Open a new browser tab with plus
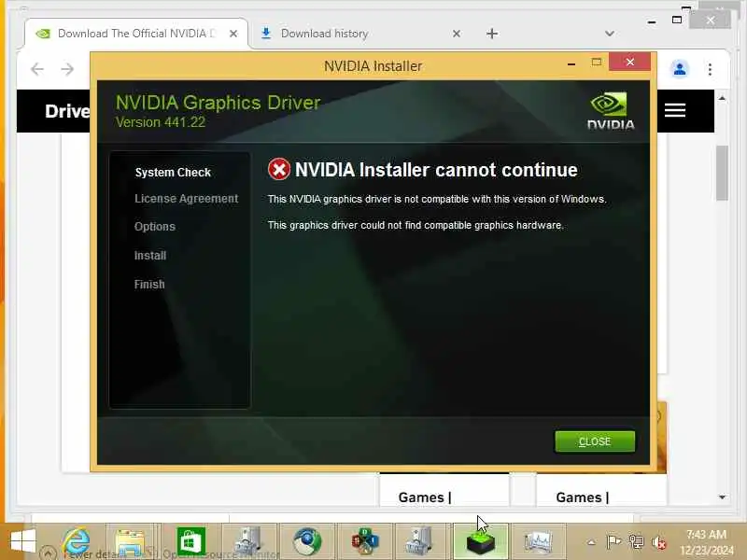 [492, 34]
